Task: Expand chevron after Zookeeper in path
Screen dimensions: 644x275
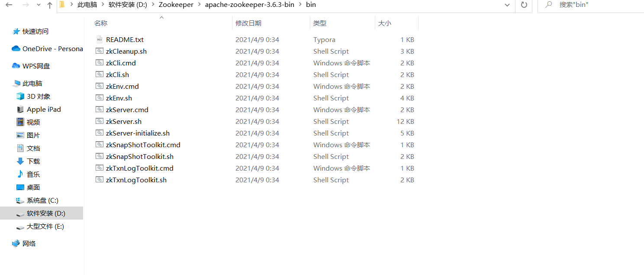Action: point(199,5)
